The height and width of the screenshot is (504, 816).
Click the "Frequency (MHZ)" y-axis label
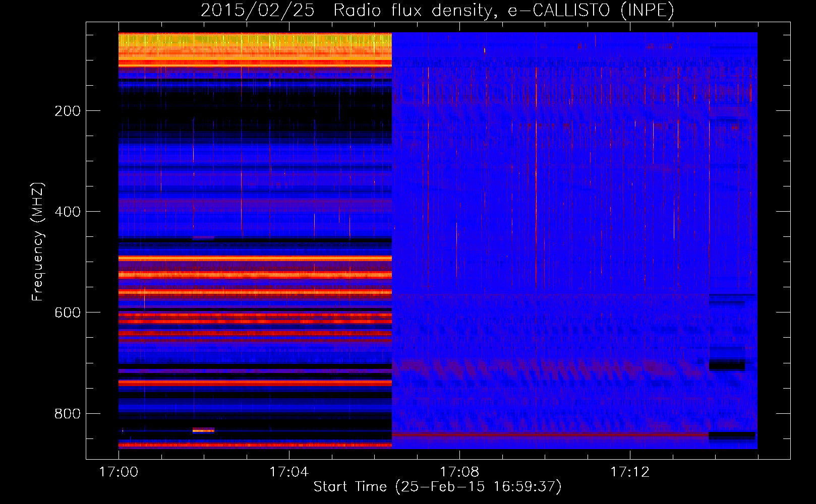tap(38, 242)
